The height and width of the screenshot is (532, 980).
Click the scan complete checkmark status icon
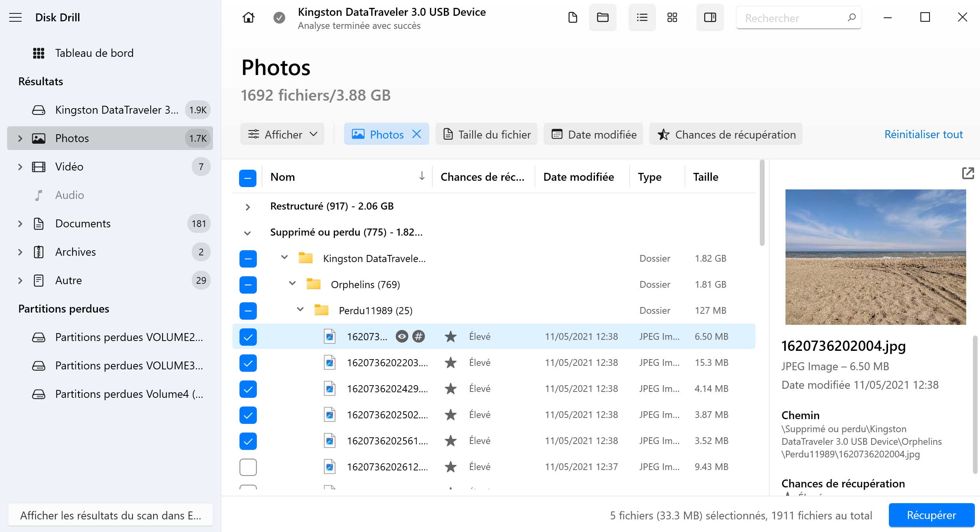click(x=279, y=17)
